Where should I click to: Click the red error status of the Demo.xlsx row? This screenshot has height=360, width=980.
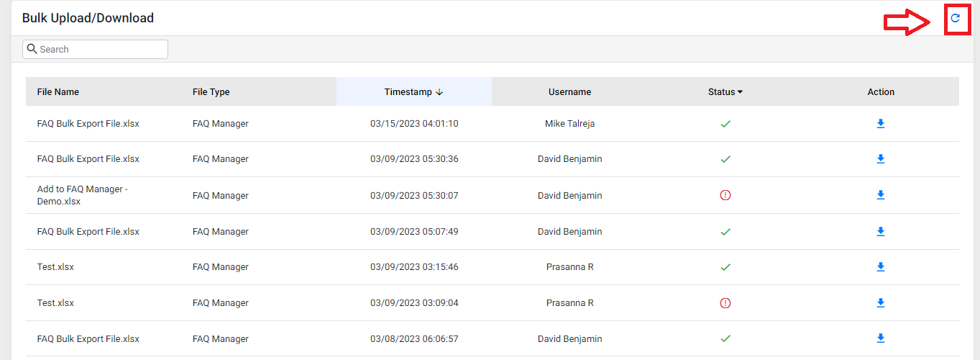coord(725,195)
